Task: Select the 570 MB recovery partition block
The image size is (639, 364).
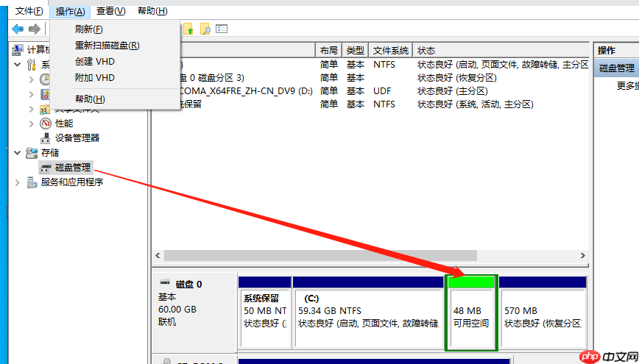Action: tap(543, 313)
